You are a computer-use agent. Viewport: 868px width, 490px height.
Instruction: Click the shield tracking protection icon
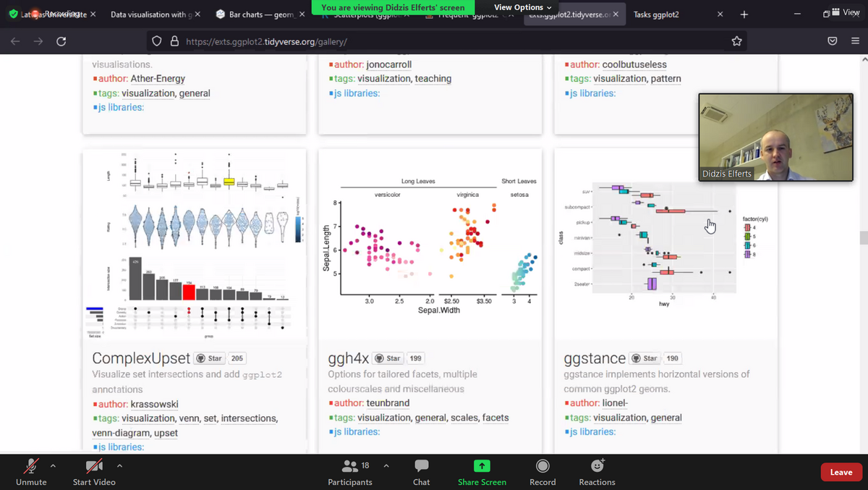point(157,41)
